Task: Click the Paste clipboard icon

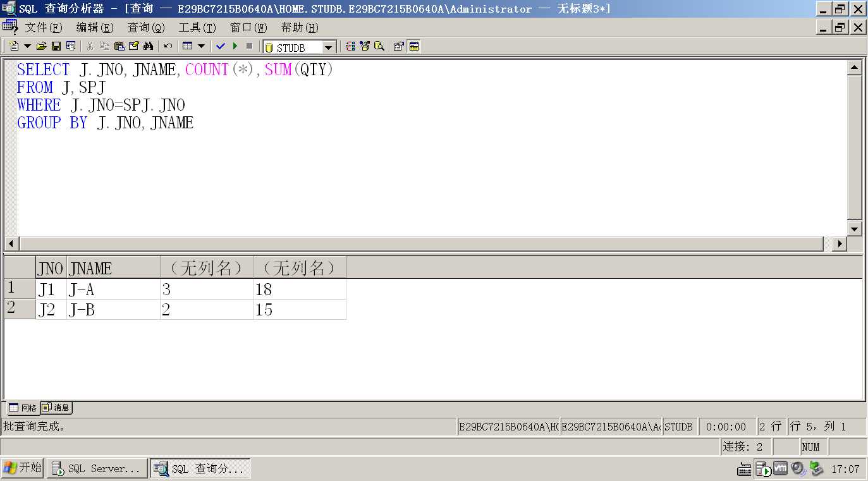Action: 119,46
